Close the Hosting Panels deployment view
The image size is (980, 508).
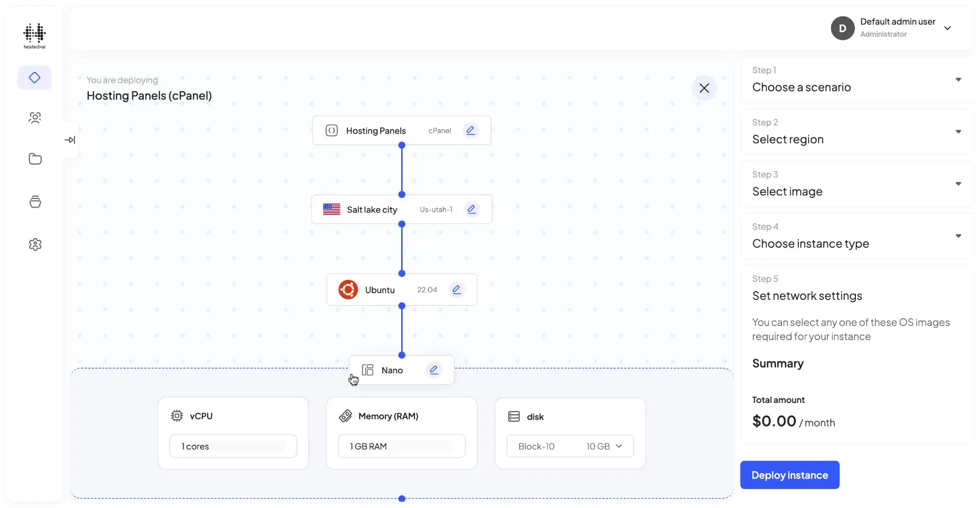tap(704, 88)
